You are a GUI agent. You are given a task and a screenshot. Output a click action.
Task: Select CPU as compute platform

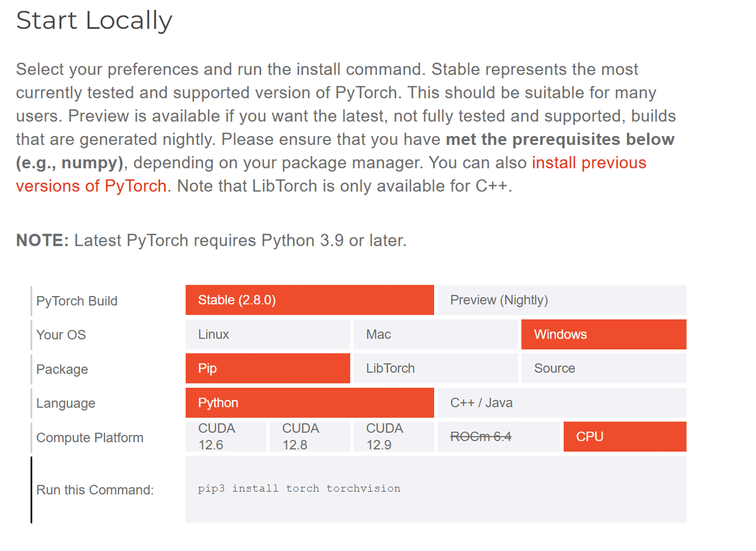(x=624, y=436)
